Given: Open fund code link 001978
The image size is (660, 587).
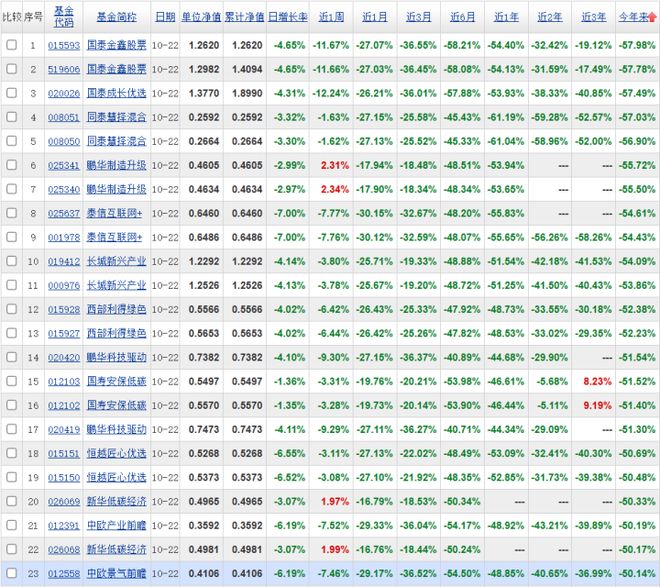Looking at the screenshot, I should click(64, 237).
